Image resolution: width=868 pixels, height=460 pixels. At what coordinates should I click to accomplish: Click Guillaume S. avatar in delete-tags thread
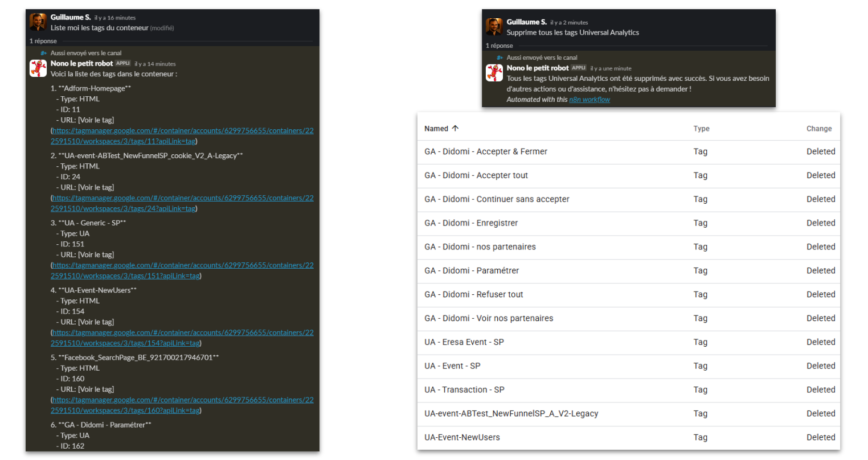(x=494, y=27)
